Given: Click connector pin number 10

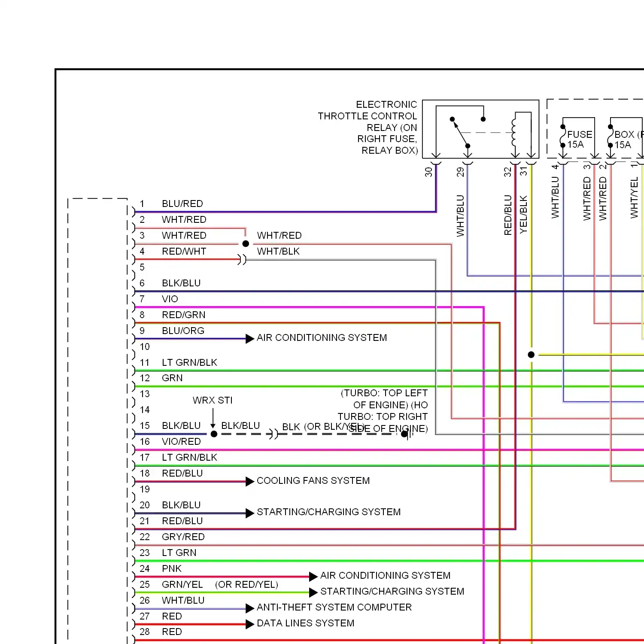Looking at the screenshot, I should coord(145,346).
